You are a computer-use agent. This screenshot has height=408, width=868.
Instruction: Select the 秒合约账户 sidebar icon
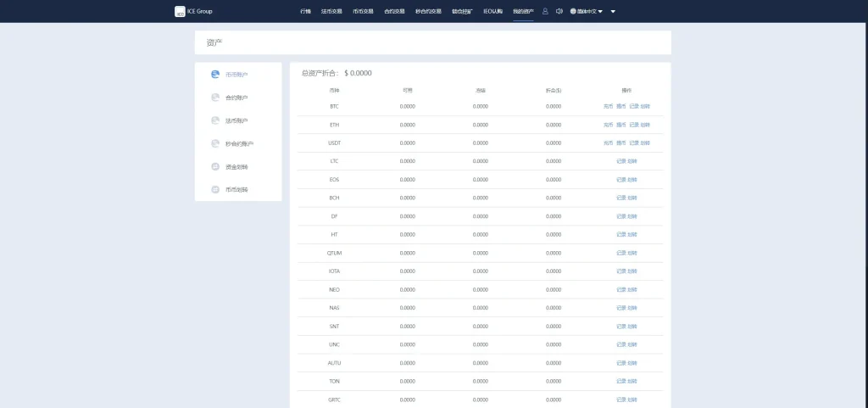[215, 143]
